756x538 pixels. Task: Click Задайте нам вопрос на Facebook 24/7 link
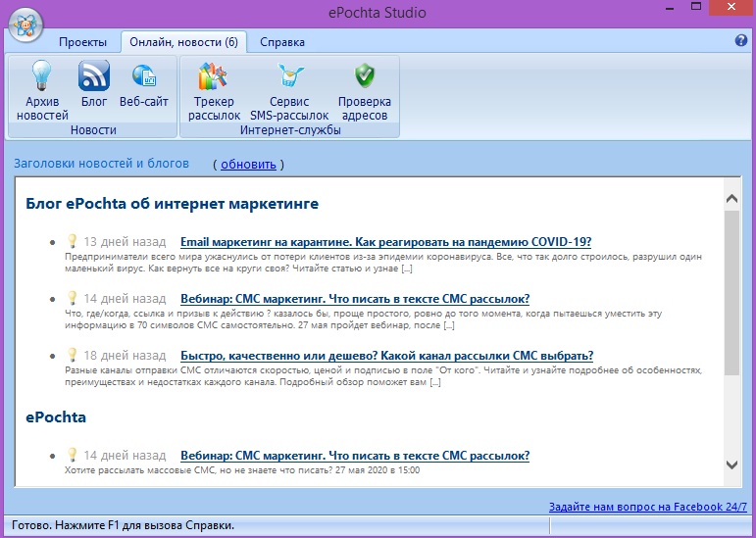648,507
